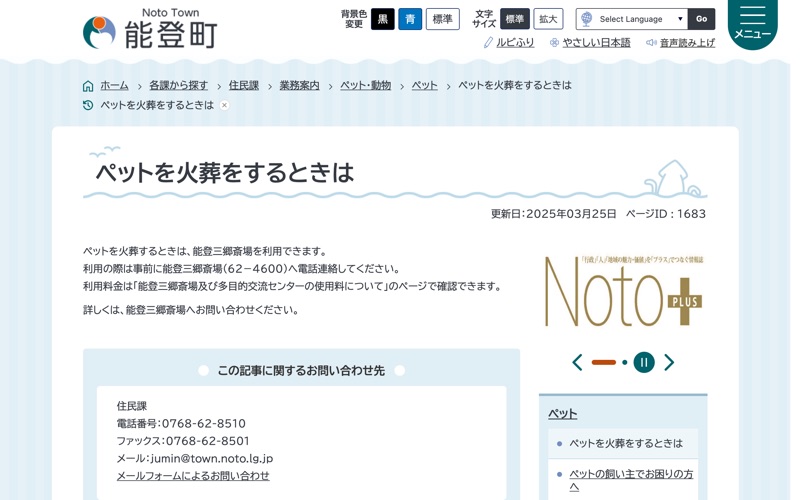This screenshot has height=500, width=800.
Task: Click the jumin@town.noto.lg.jp email text
Action: click(x=212, y=458)
